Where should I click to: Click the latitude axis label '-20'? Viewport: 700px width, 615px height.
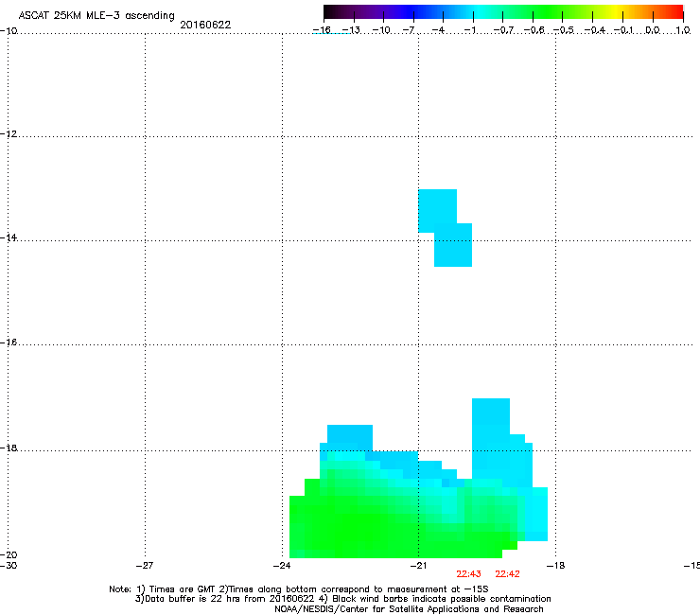pyautogui.click(x=9, y=554)
